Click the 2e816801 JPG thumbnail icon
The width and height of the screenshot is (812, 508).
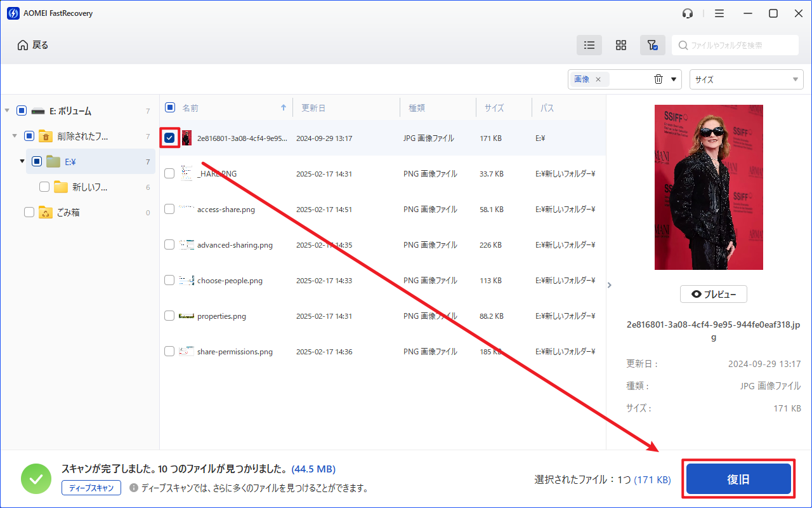click(x=187, y=138)
